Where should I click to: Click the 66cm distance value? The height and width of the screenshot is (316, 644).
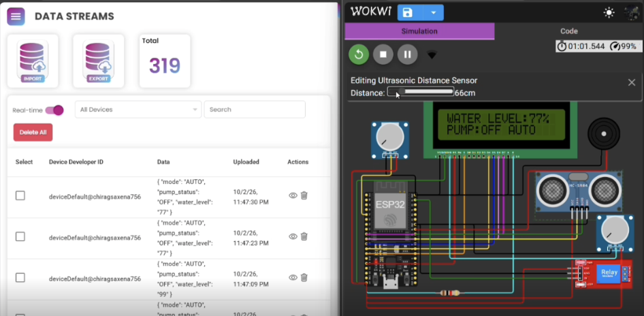point(465,93)
